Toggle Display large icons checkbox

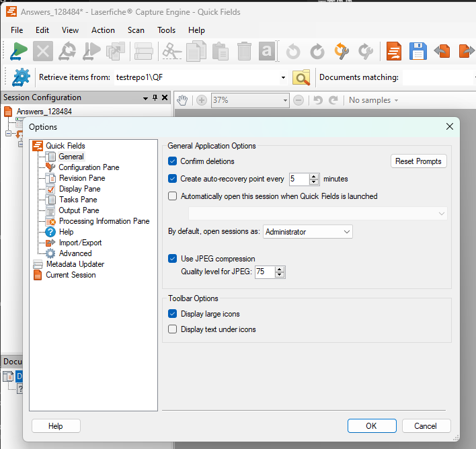click(172, 314)
